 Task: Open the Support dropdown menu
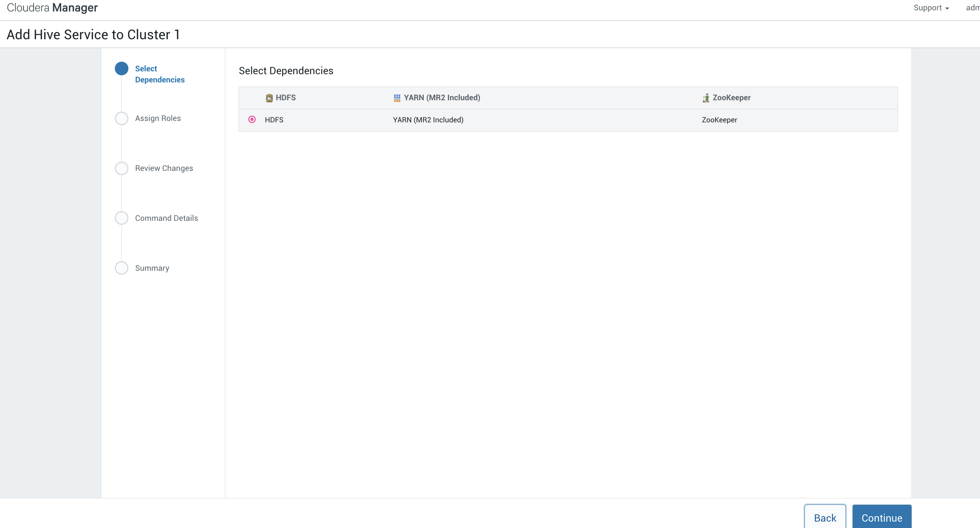click(x=931, y=7)
